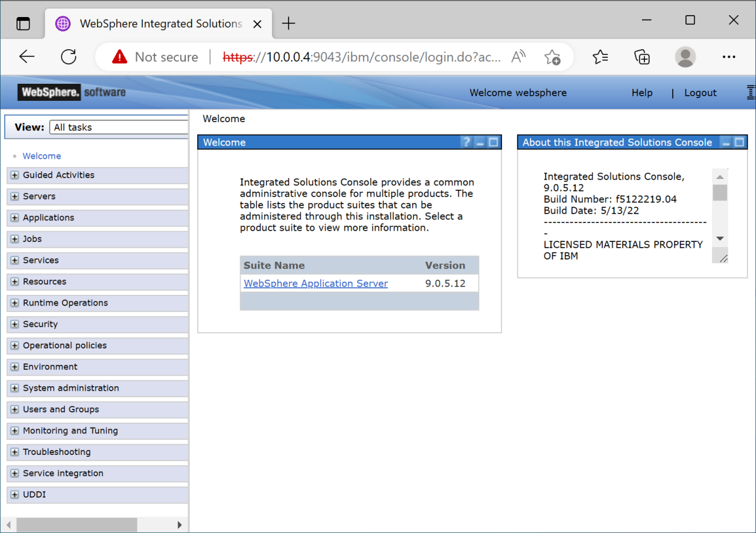Expand the Security section
Viewport: 756px width, 533px height.
pos(14,324)
